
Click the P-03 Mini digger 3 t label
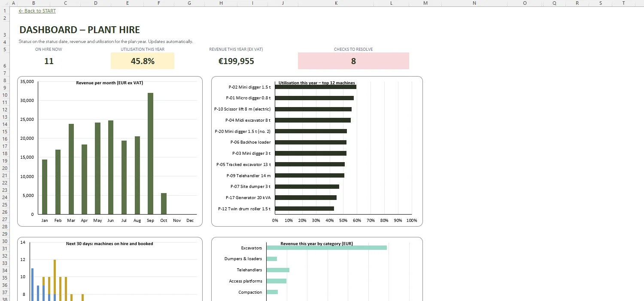click(x=251, y=153)
